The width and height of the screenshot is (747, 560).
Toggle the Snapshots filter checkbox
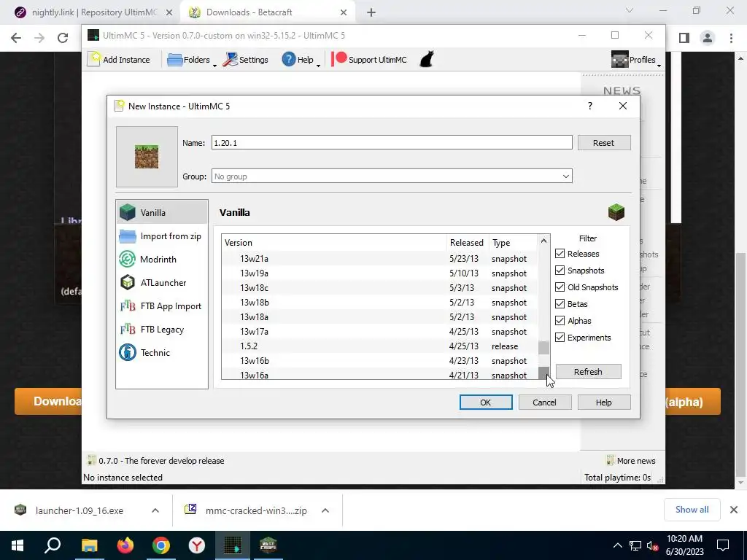point(560,270)
